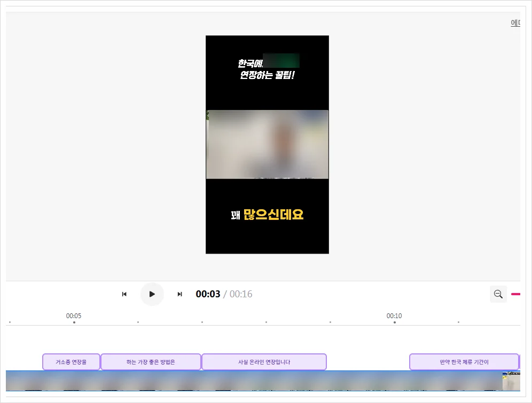Screen dimensions: 532x403
Task: Skip forward to the next clip
Action: coord(180,294)
